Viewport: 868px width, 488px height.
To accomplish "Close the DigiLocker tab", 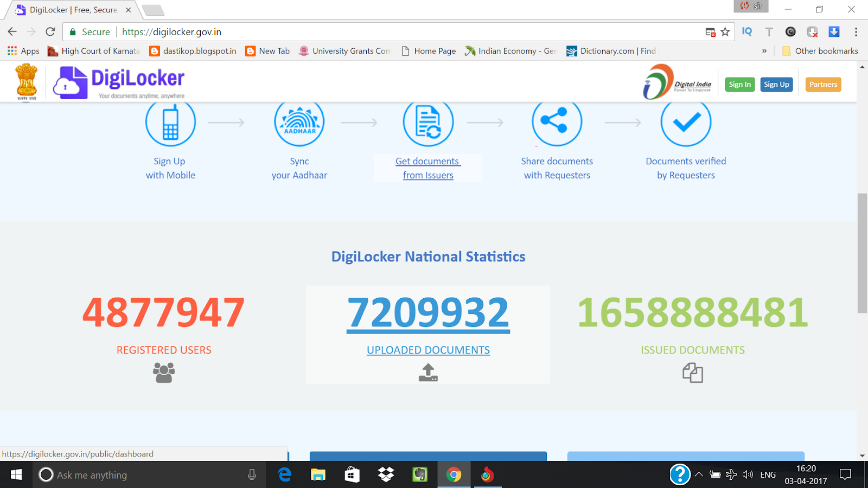I will pos(129,10).
